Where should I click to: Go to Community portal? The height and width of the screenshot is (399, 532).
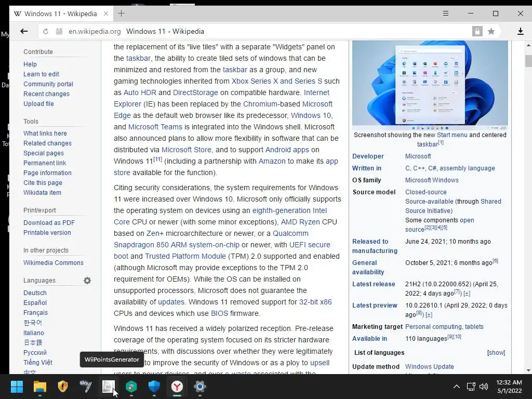pyautogui.click(x=48, y=84)
